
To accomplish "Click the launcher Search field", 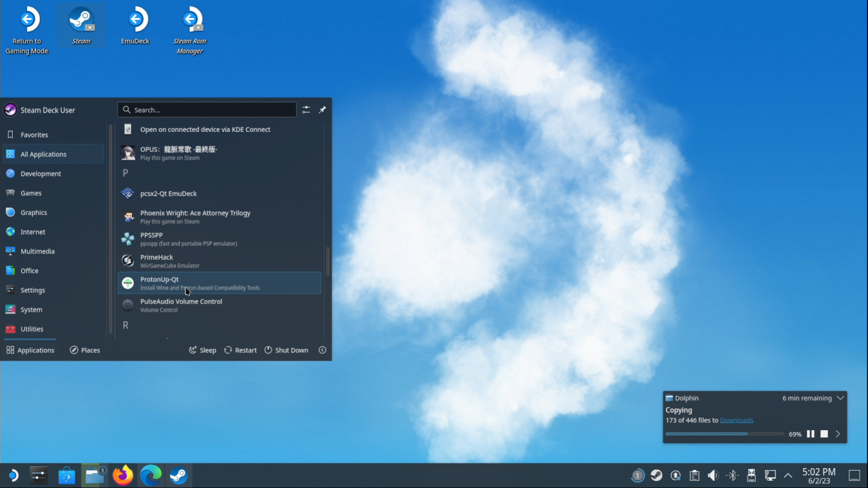I will click(207, 110).
